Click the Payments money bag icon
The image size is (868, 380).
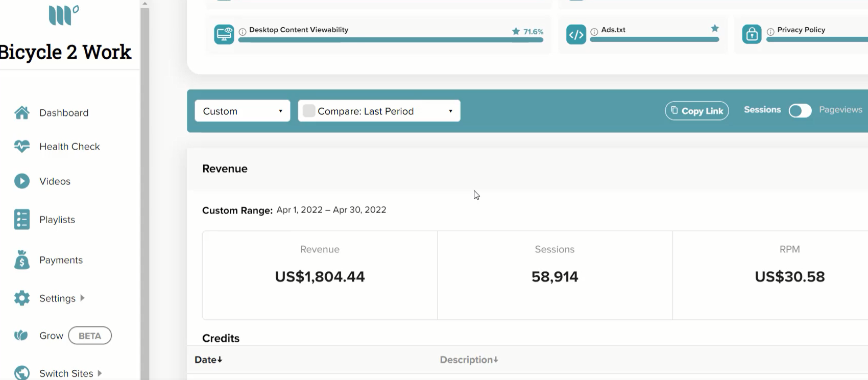click(x=21, y=259)
